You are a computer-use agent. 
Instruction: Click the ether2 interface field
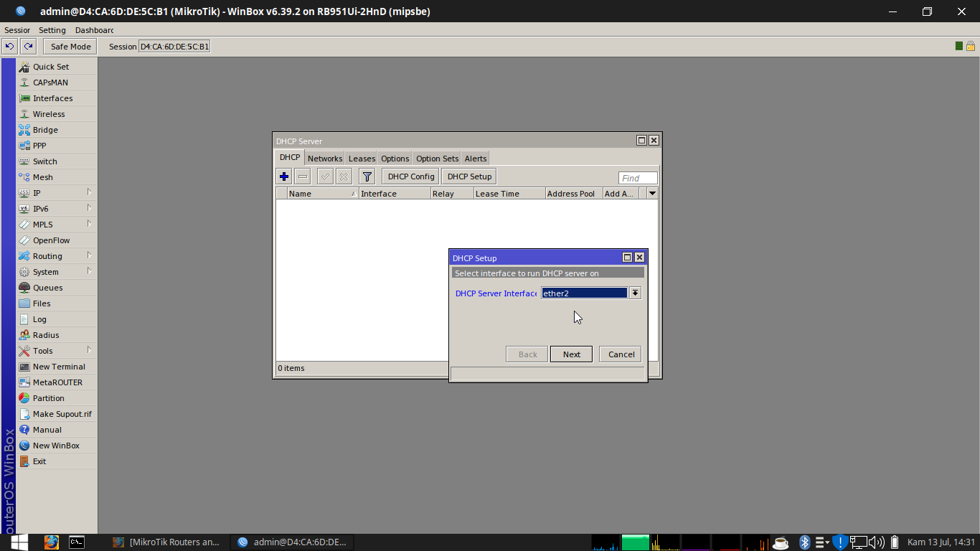coord(584,293)
